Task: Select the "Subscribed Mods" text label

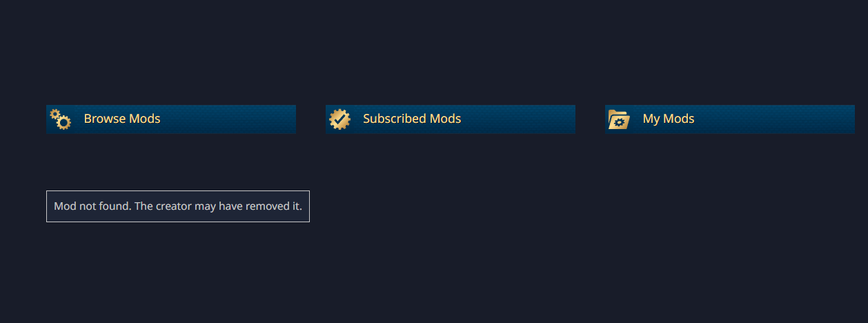Action: click(x=412, y=119)
